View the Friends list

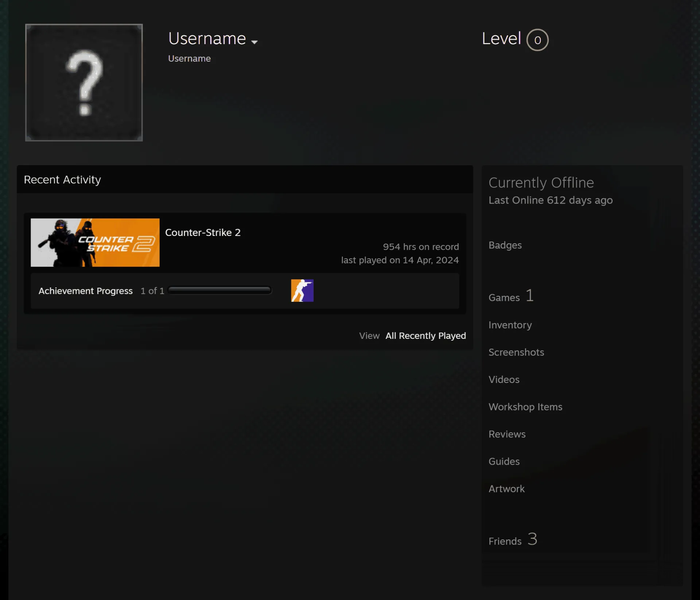pyautogui.click(x=513, y=539)
